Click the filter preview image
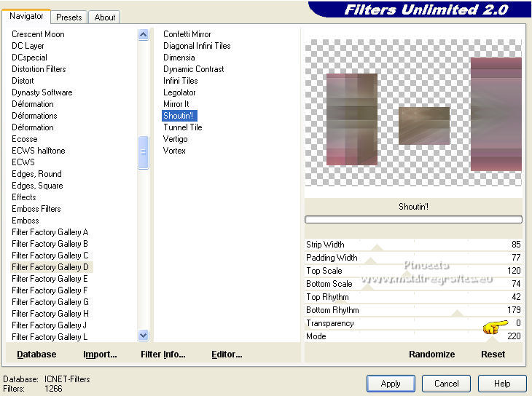 click(413, 113)
